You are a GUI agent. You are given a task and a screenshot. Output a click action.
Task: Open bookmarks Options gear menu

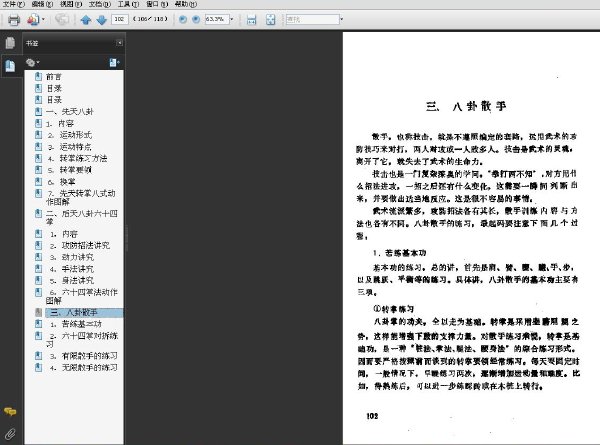(x=33, y=62)
